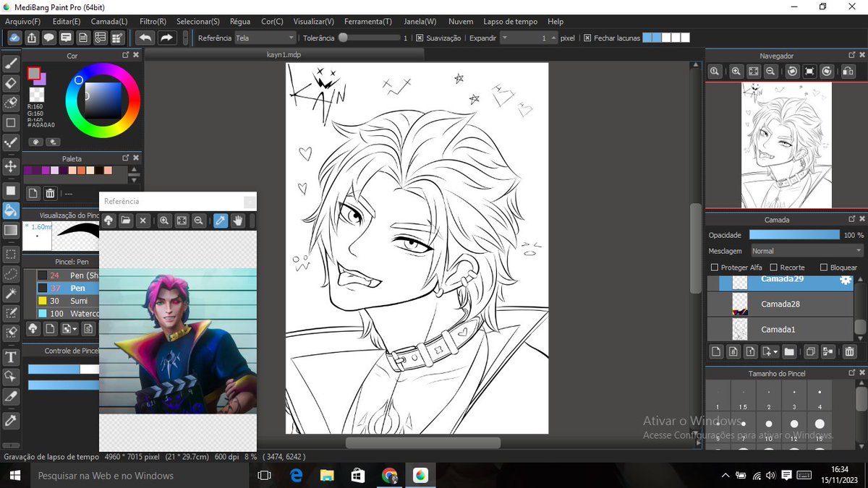
Task: Select the Eyedropper tool in left toolbar
Action: [11, 421]
